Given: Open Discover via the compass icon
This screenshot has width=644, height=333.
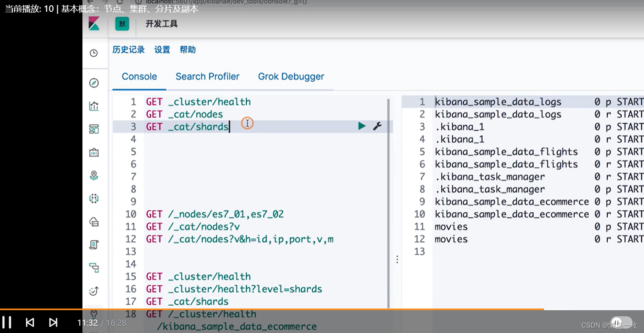Looking at the screenshot, I should (94, 83).
